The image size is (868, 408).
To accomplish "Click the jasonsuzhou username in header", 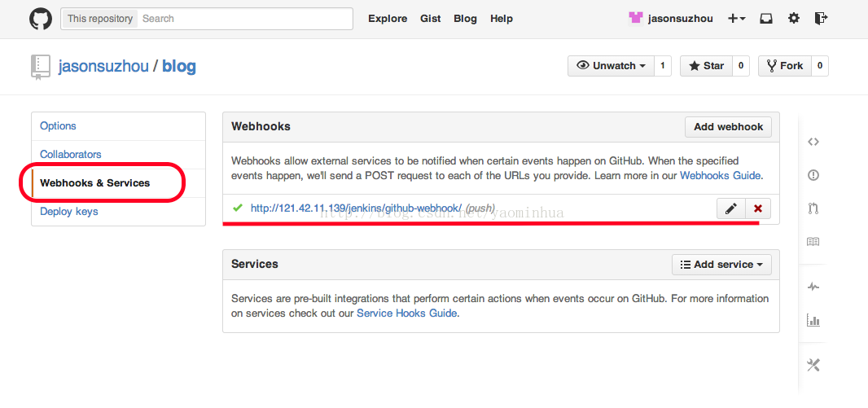I will click(x=681, y=18).
